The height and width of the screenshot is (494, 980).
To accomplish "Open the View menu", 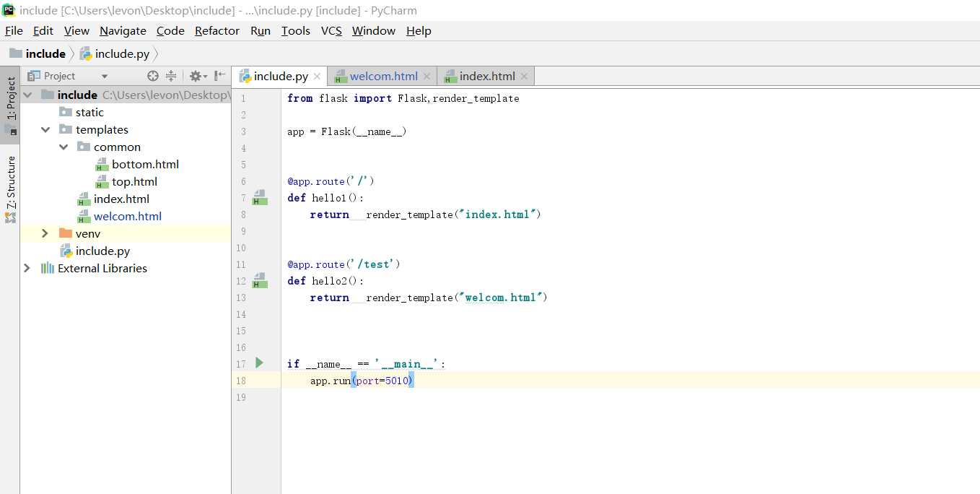I will [76, 30].
